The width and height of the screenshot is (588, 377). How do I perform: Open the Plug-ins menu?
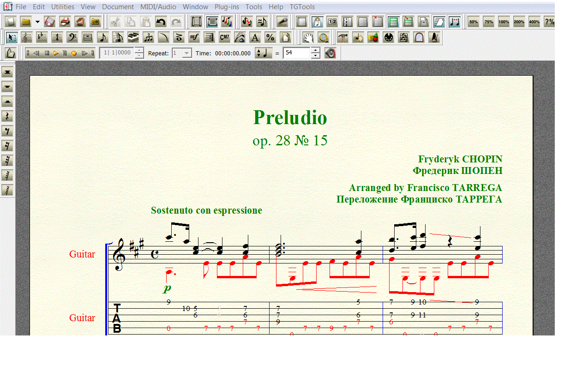point(227,7)
